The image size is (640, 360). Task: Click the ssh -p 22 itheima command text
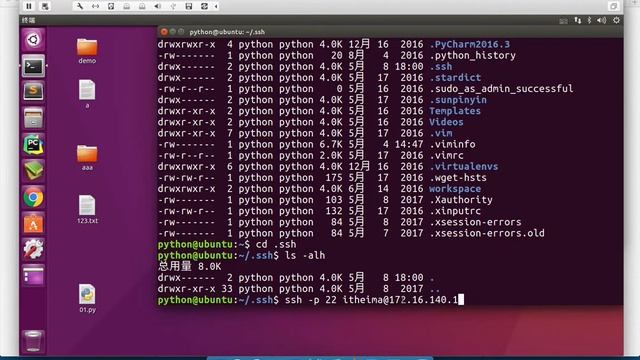coord(371,300)
